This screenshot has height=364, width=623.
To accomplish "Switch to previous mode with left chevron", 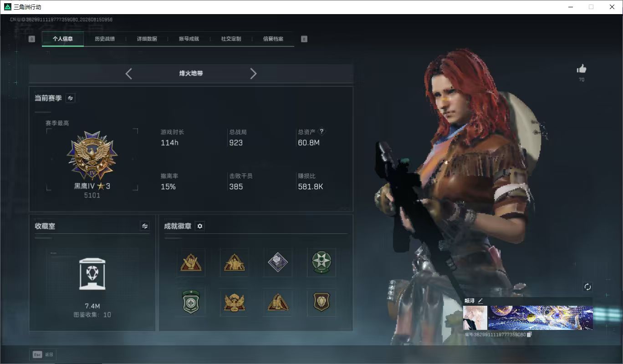I will coord(128,74).
